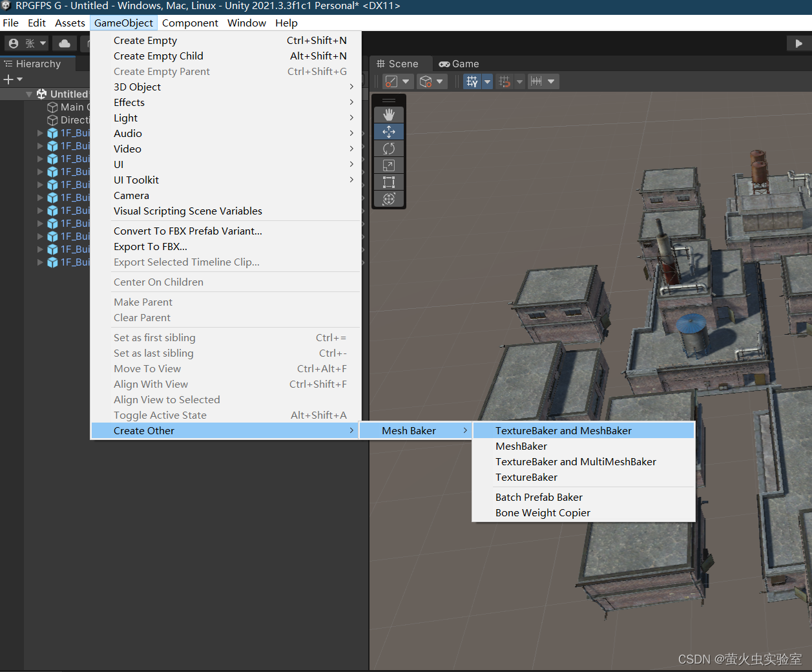This screenshot has height=672, width=812.
Task: Choose the MeshBaker option
Action: (x=584, y=446)
